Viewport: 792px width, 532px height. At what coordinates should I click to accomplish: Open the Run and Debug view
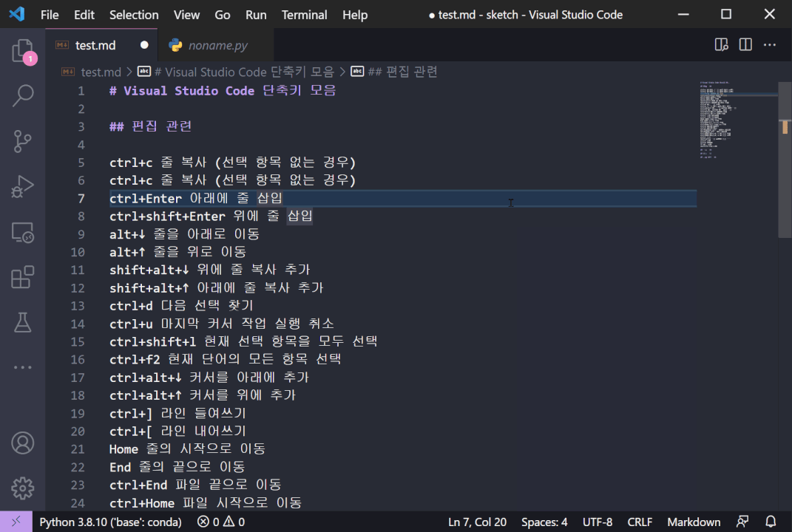point(23,186)
